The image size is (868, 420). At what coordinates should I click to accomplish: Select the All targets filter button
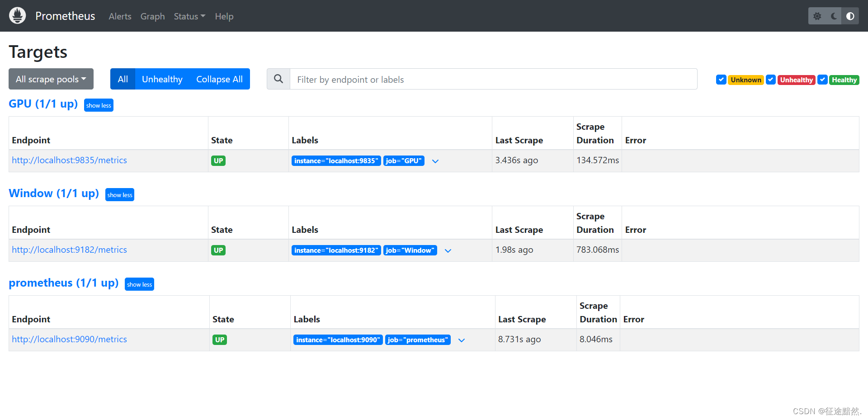[x=123, y=79]
